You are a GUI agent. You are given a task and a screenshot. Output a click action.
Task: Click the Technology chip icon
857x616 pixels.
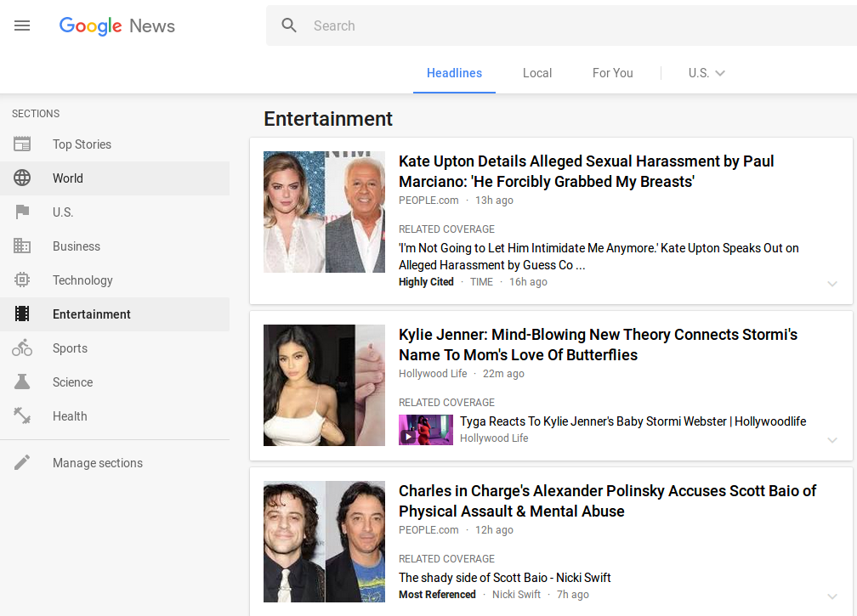22,280
